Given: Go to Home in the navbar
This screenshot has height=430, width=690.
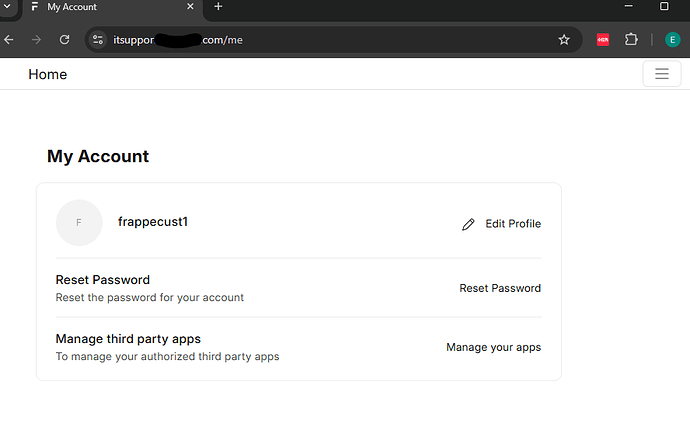Looking at the screenshot, I should pyautogui.click(x=47, y=74).
